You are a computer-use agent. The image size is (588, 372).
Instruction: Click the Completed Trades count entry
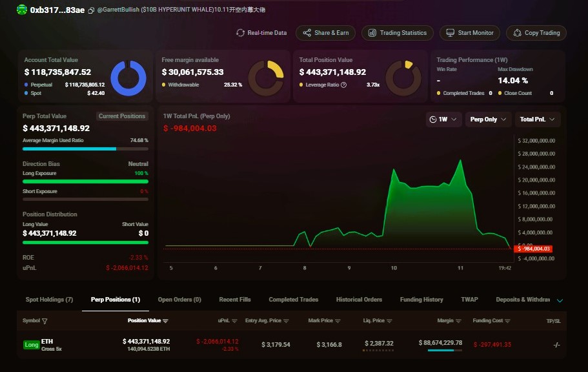pos(464,93)
